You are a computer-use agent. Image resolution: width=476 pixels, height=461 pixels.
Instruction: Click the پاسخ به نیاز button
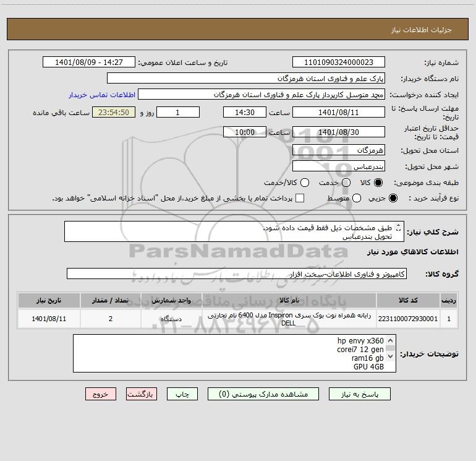pyautogui.click(x=360, y=394)
